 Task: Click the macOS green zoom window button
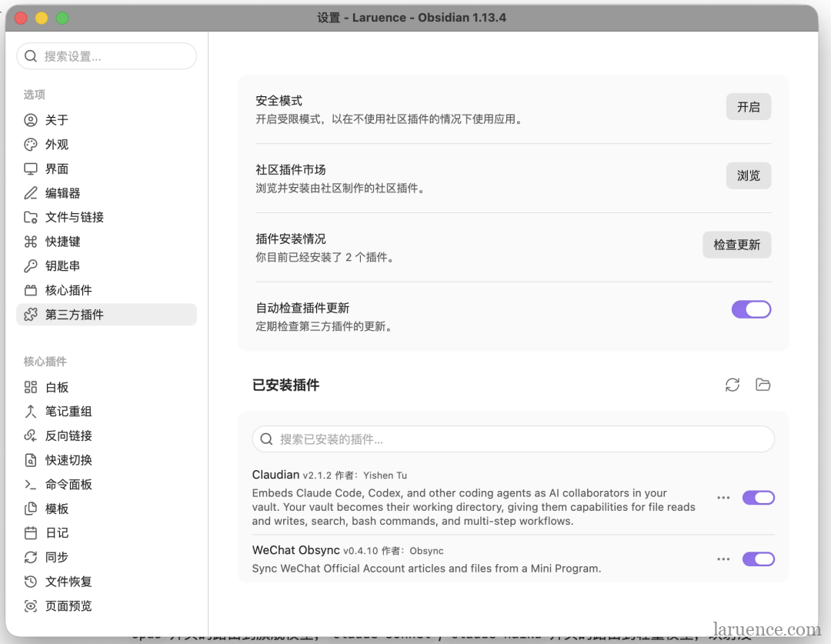pyautogui.click(x=62, y=18)
